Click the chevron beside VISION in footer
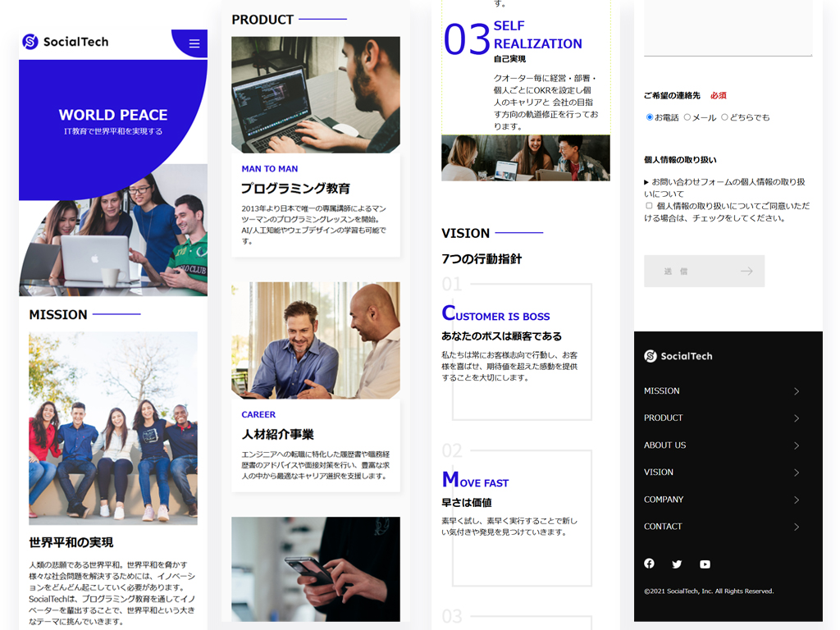The width and height of the screenshot is (840, 630). [796, 472]
